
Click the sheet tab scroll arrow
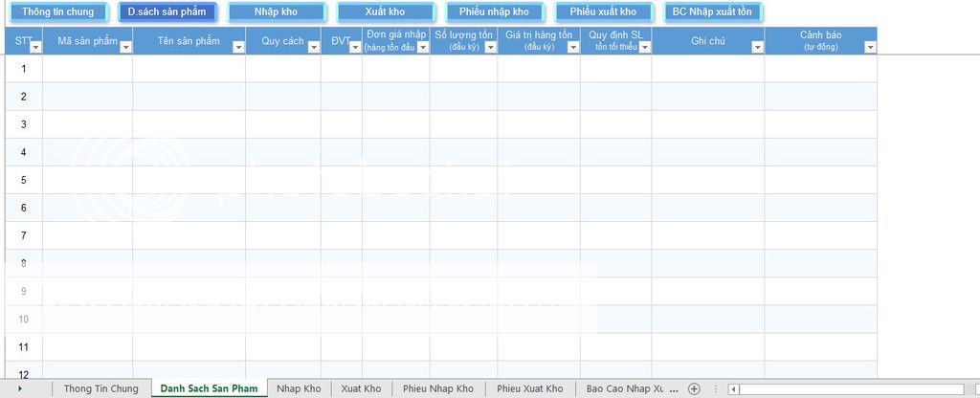(x=20, y=389)
